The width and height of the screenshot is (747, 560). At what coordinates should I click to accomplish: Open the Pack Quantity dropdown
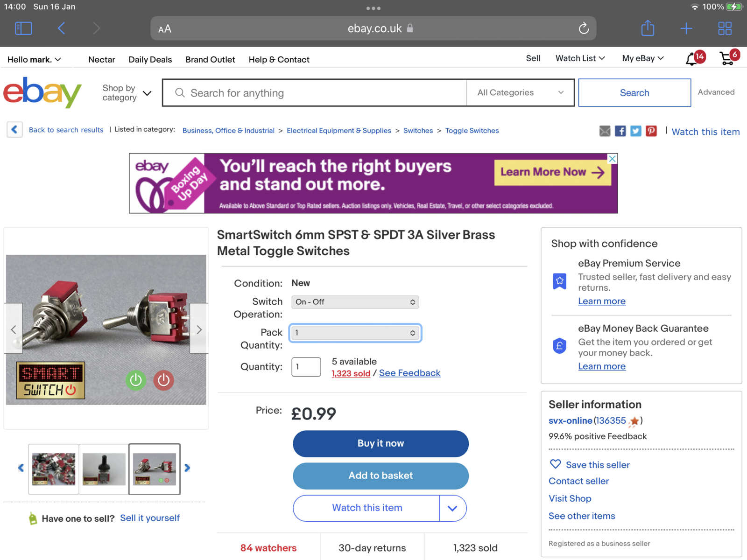(355, 333)
